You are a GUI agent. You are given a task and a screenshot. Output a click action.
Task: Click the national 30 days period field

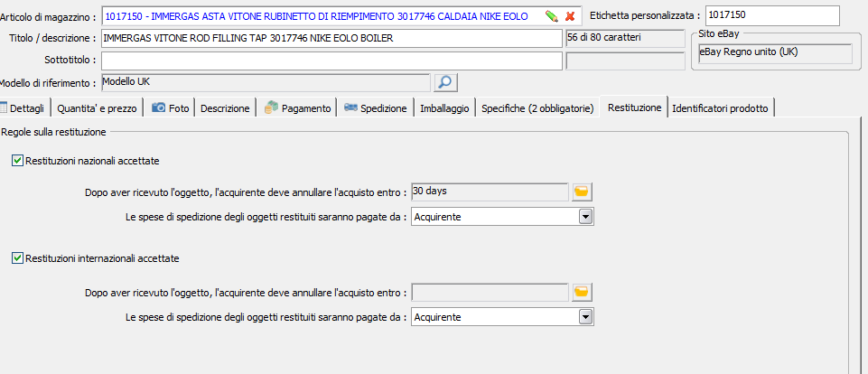(490, 192)
